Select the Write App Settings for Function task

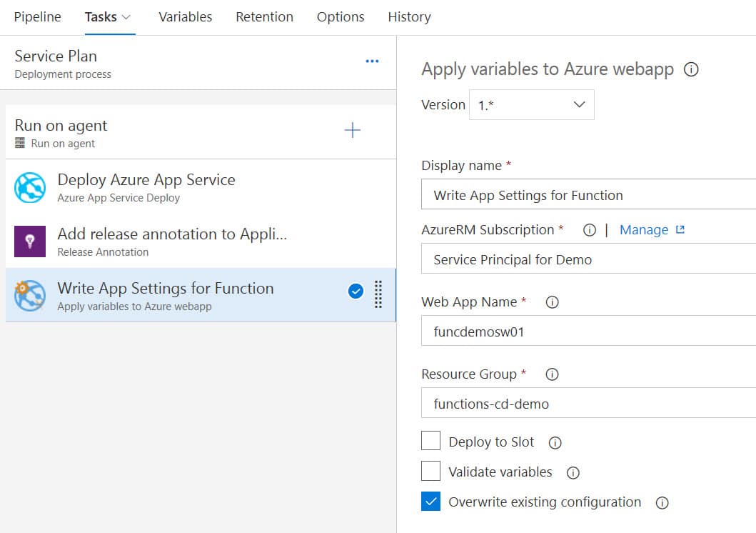point(201,294)
